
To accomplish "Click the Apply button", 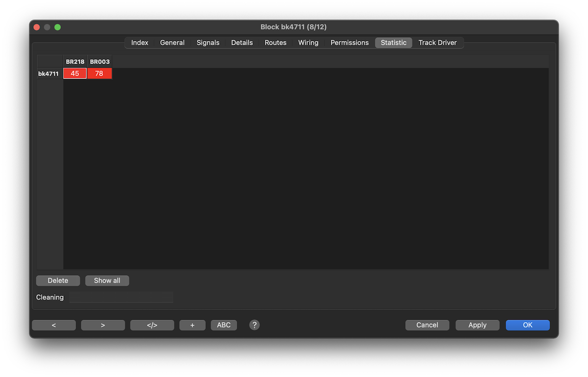I will click(x=477, y=325).
